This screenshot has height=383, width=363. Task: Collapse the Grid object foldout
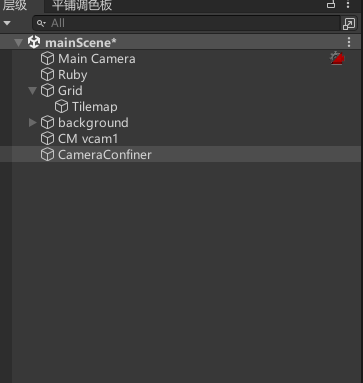coord(32,91)
